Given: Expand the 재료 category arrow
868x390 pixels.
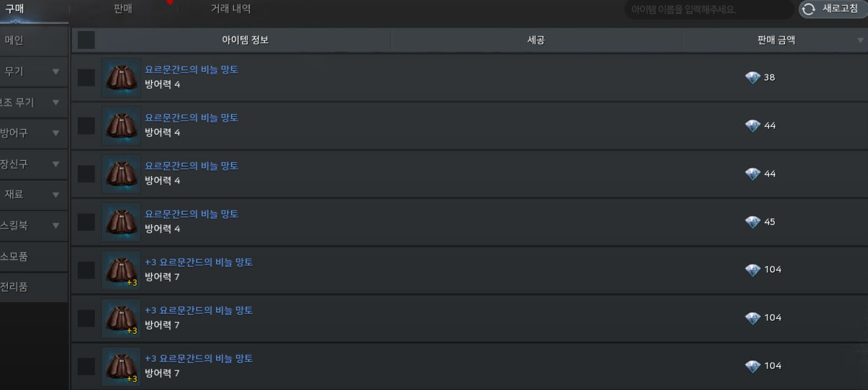Looking at the screenshot, I should pos(55,195).
